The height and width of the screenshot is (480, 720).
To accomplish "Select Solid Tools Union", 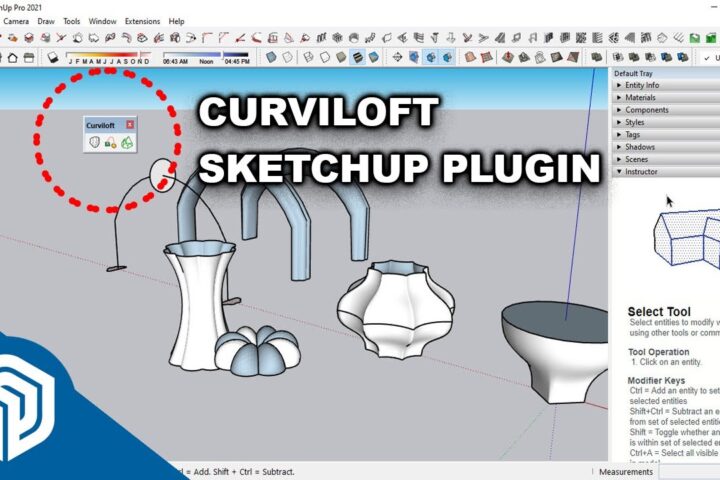I will click(x=634, y=57).
